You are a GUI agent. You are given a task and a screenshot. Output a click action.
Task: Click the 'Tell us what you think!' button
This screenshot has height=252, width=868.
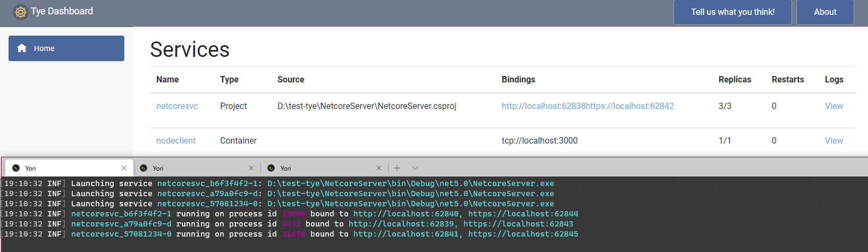732,12
